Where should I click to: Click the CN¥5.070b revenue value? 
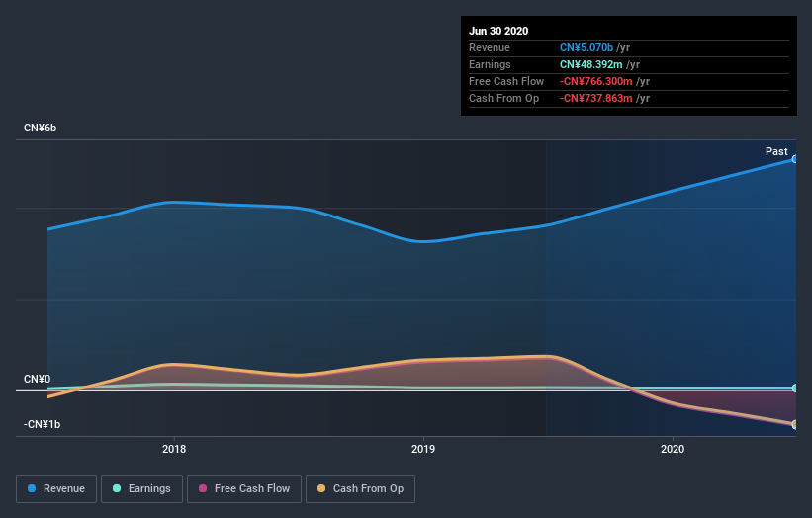tap(586, 47)
